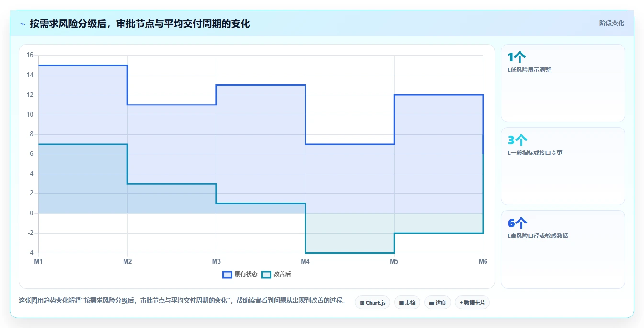Click the 6个 figure in third card
The width and height of the screenshot is (644, 328).
click(518, 223)
